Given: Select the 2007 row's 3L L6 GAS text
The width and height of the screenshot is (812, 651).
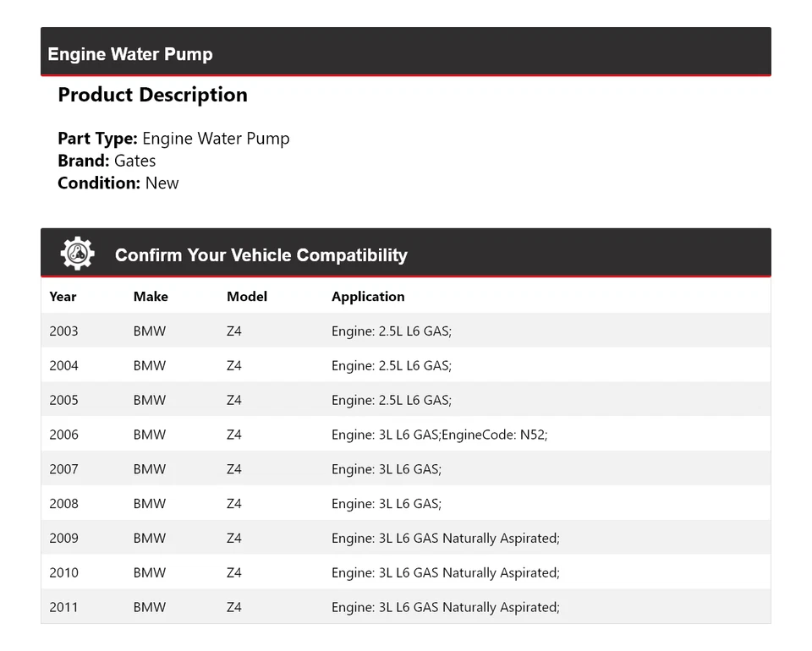Looking at the screenshot, I should coord(386,469).
